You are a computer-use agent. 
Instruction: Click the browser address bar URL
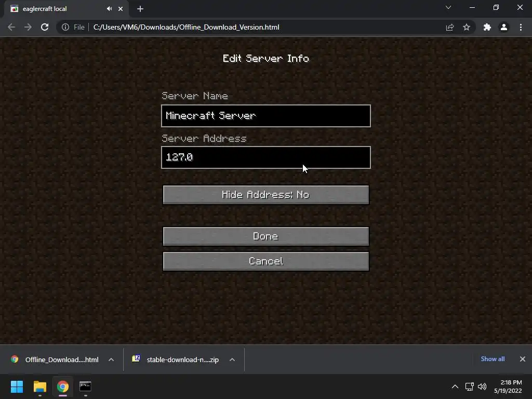pyautogui.click(x=187, y=27)
